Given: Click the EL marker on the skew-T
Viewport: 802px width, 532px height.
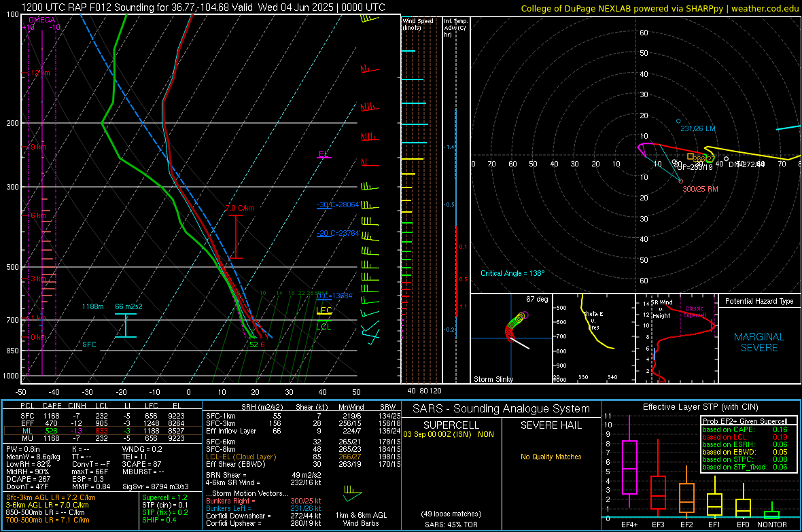Looking at the screenshot, I should pos(324,154).
